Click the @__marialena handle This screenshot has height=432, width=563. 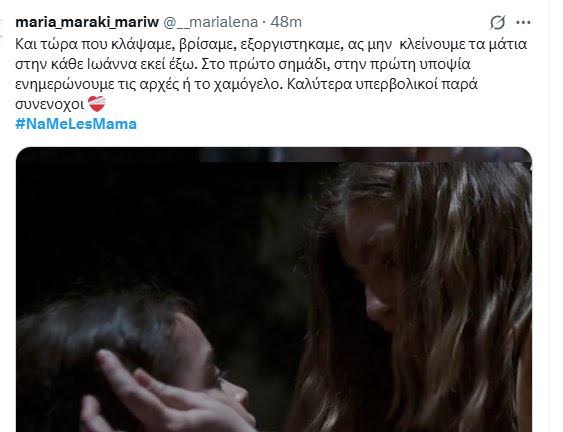tap(211, 22)
